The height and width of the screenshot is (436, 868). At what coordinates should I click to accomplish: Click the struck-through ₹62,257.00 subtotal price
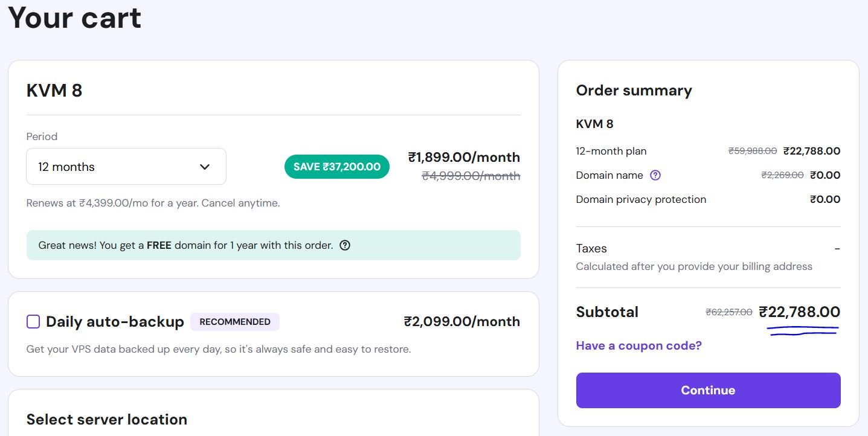point(729,312)
